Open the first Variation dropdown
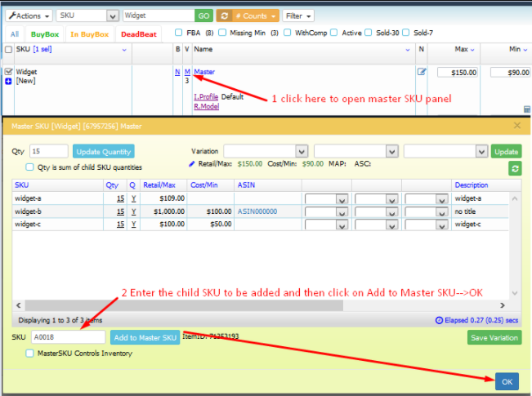 266,151
